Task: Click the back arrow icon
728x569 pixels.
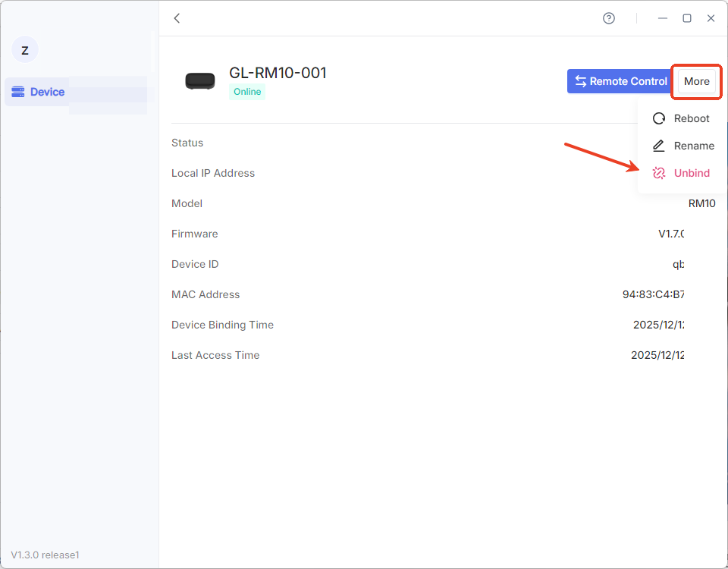Action: 177,18
